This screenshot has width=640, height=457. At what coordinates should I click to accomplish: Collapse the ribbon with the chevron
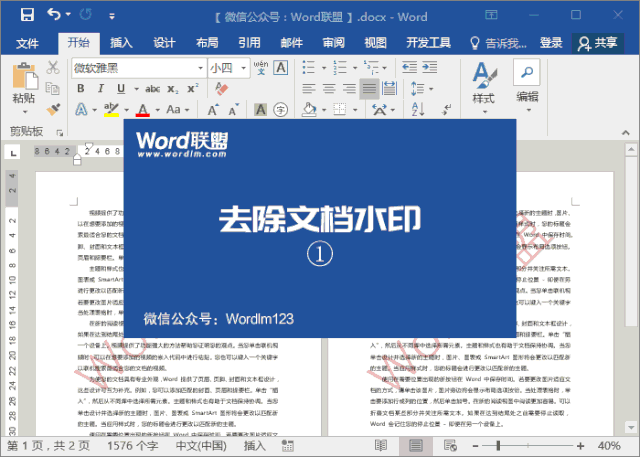pos(625,133)
